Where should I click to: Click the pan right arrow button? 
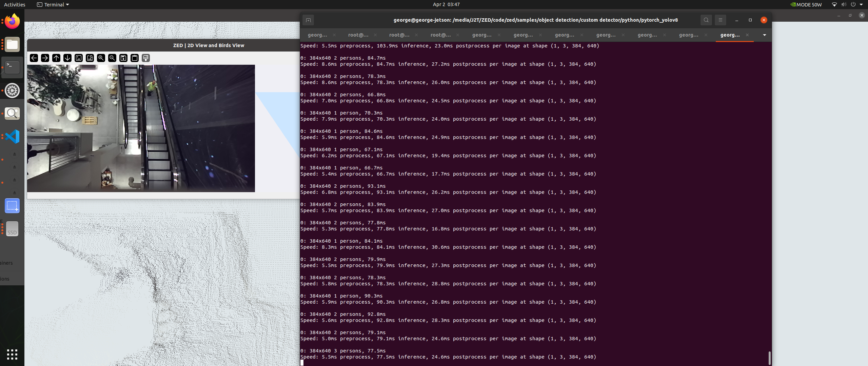45,58
